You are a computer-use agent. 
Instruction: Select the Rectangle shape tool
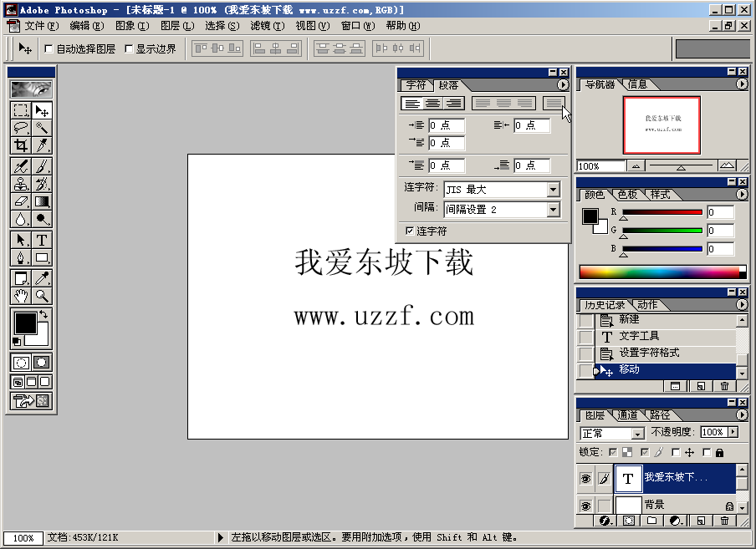tap(42, 257)
